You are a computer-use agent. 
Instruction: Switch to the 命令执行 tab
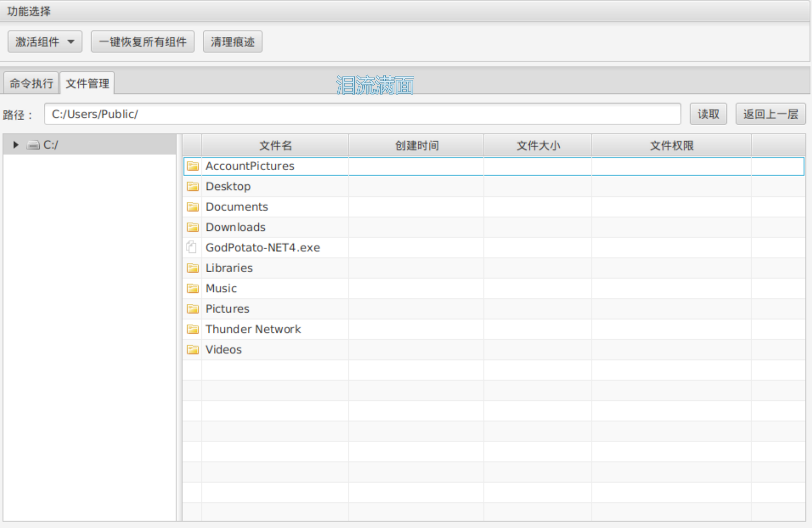31,83
